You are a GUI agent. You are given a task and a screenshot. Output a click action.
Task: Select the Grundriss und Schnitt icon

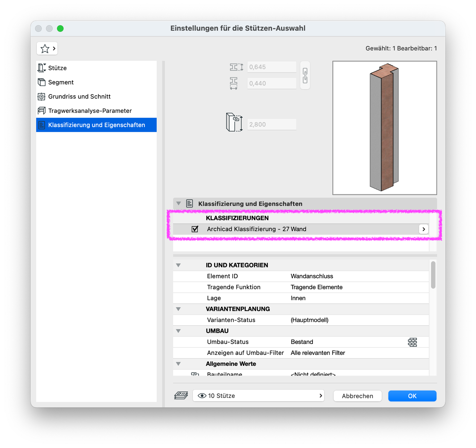tap(42, 97)
